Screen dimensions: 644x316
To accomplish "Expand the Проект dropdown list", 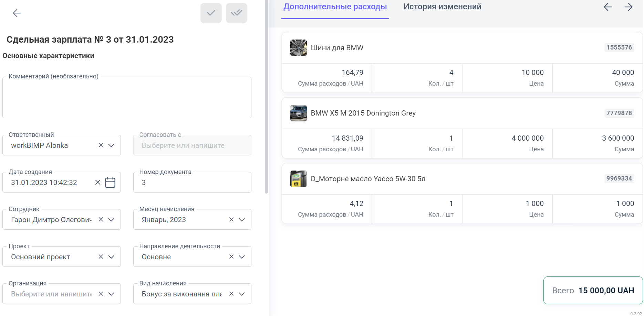I will [x=111, y=257].
